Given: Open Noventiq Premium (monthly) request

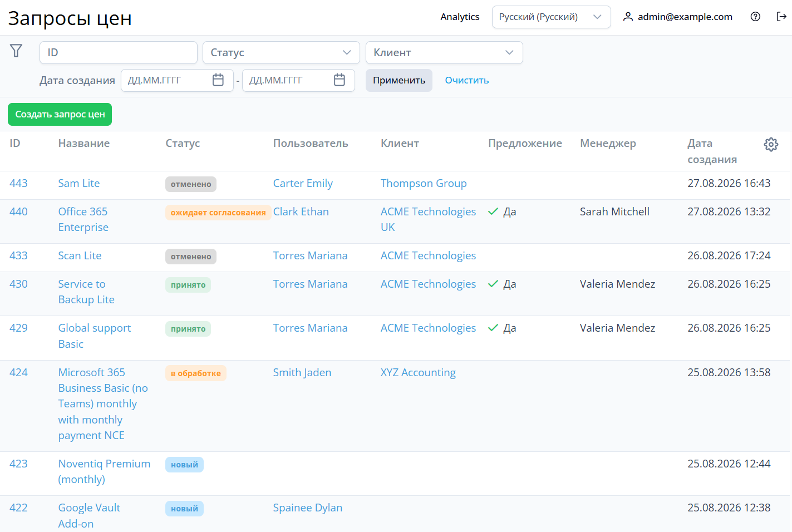Looking at the screenshot, I should tap(104, 471).
